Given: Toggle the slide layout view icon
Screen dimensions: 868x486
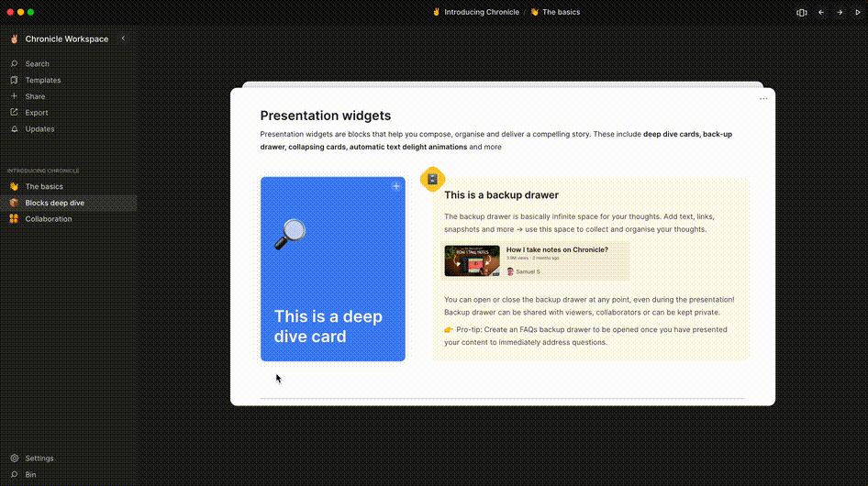Looking at the screenshot, I should pos(802,12).
